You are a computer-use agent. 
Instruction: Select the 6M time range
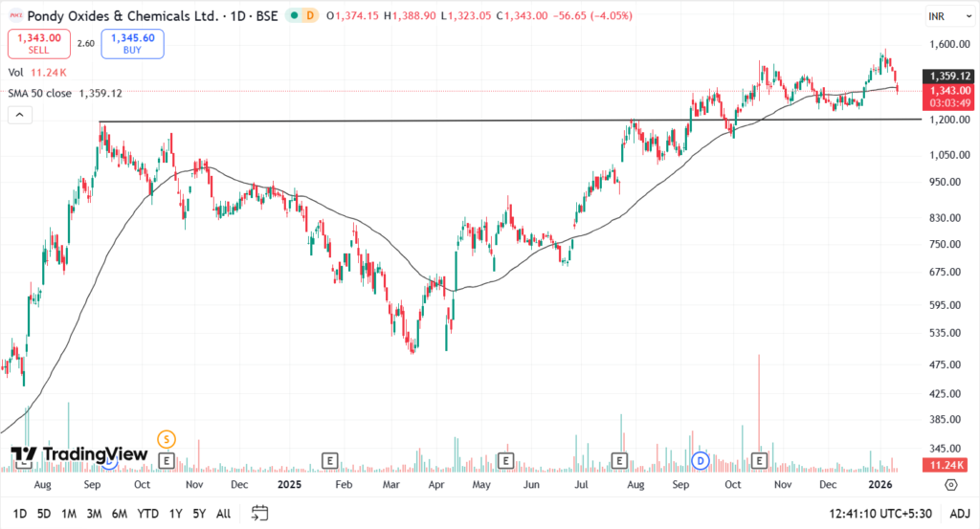coord(120,513)
